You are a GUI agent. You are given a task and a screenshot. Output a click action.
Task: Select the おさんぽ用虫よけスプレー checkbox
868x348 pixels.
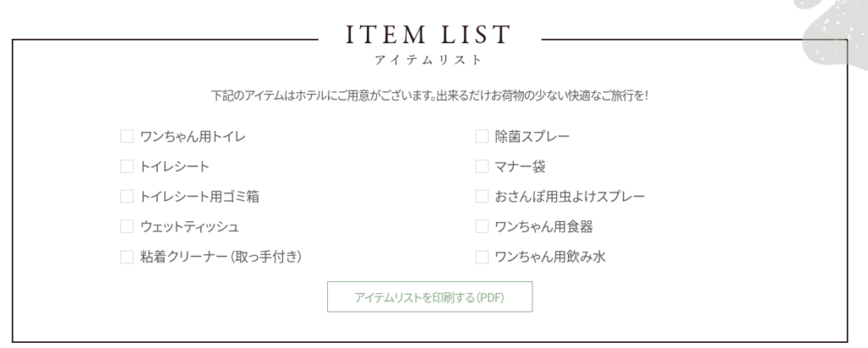coord(481,196)
